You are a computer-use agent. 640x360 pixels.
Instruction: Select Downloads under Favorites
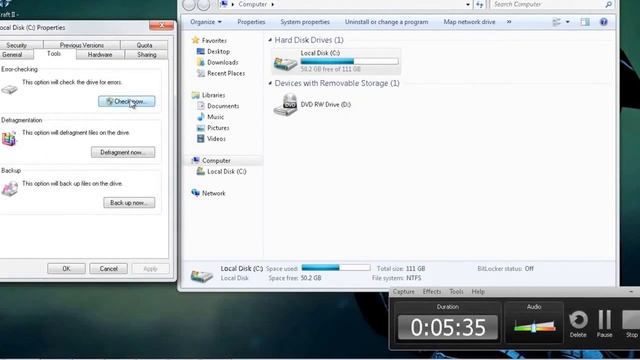(222, 62)
